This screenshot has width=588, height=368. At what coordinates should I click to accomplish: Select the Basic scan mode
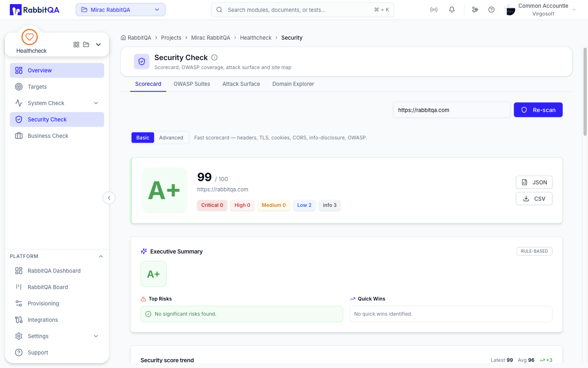tap(143, 138)
